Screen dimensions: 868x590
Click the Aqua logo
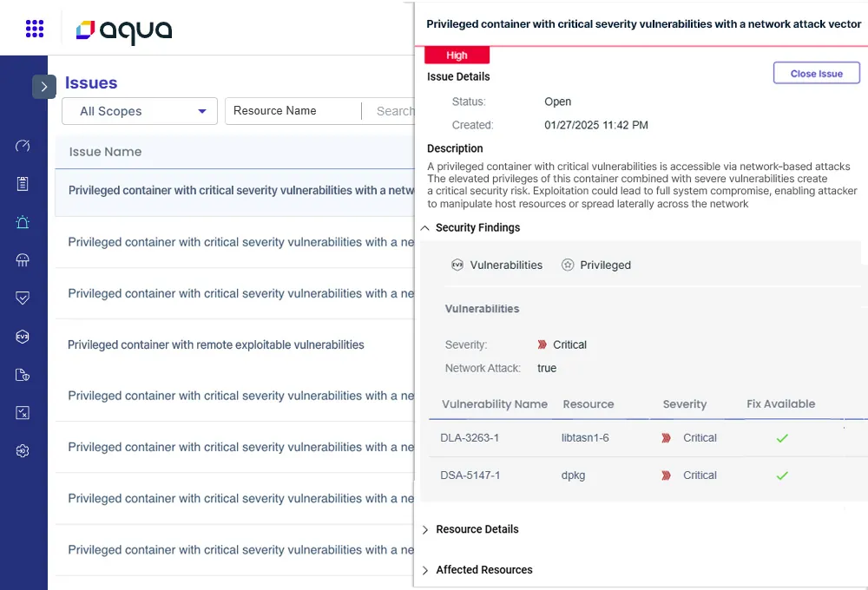124,30
